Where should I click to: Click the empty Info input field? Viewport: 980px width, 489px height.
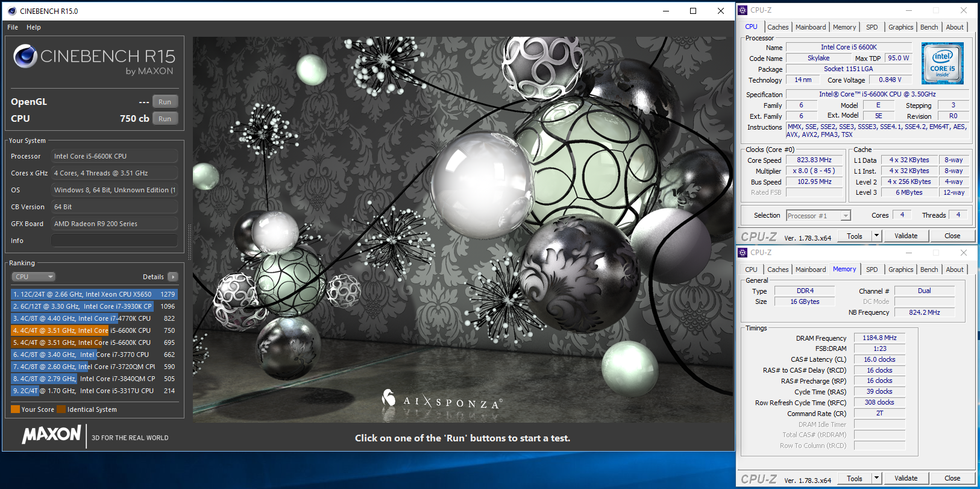[115, 241]
